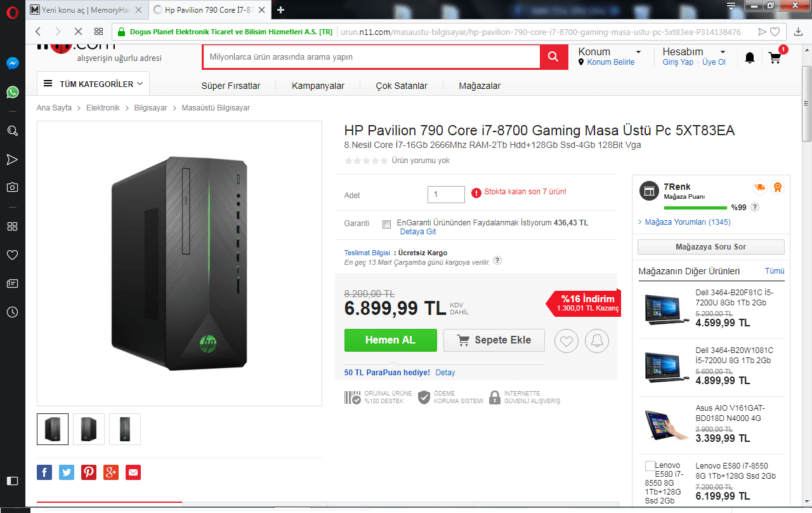Image resolution: width=812 pixels, height=513 pixels.
Task: Open Tümü store products link
Action: (x=775, y=271)
